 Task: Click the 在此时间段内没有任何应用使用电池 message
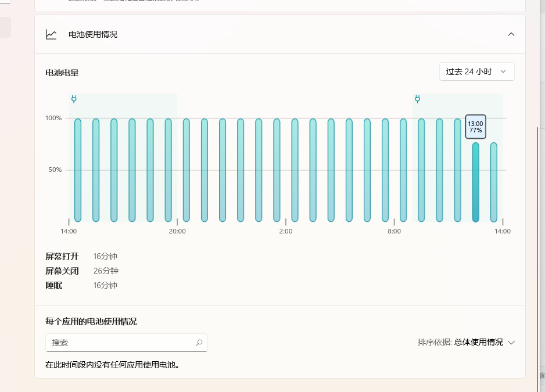(x=112, y=365)
